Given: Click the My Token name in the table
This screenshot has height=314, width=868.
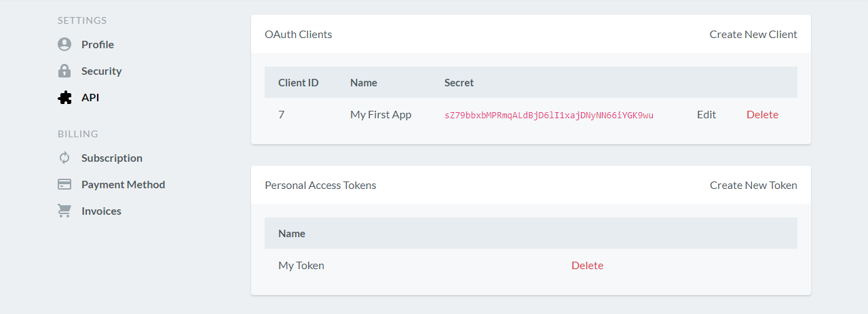Looking at the screenshot, I should click(301, 266).
